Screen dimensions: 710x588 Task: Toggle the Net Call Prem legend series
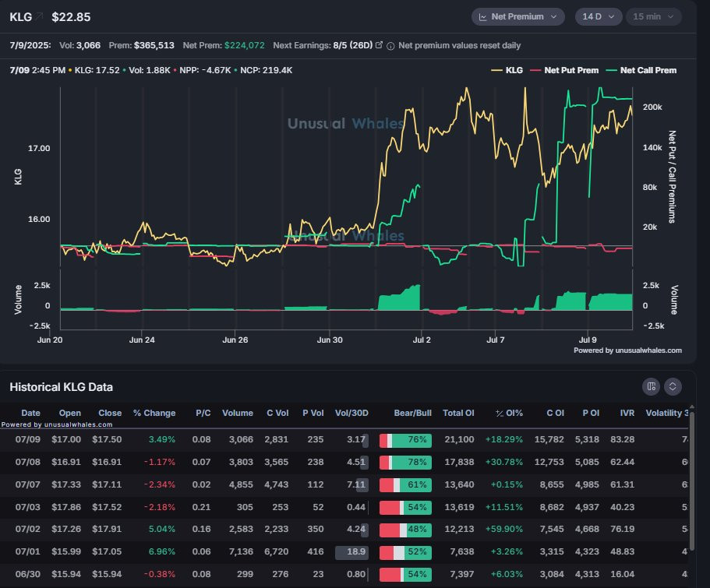pyautogui.click(x=641, y=70)
